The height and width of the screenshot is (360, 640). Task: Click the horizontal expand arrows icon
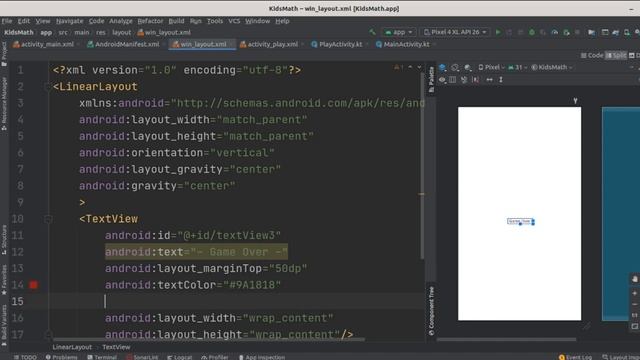489,80
